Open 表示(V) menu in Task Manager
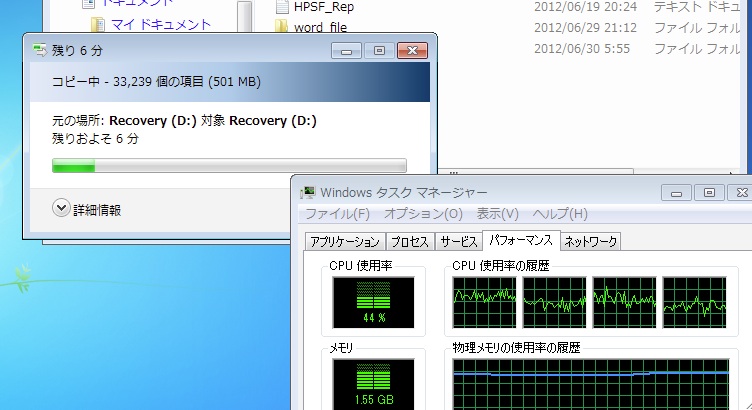Image resolution: width=752 pixels, height=410 pixels. pyautogui.click(x=497, y=214)
